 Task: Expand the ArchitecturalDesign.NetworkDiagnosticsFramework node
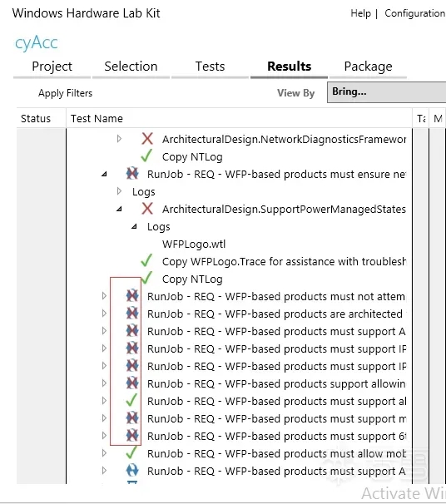click(x=119, y=139)
